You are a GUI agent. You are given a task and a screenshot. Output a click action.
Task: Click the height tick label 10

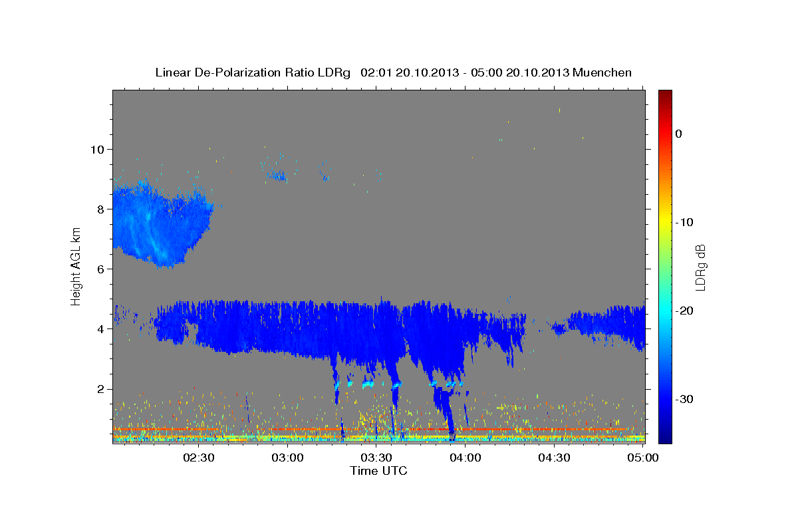(96, 149)
